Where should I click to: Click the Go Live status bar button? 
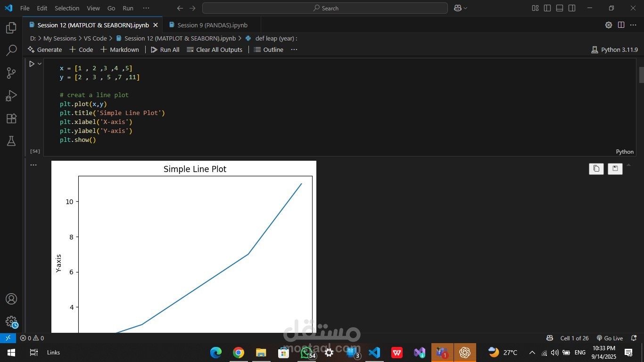tap(610, 338)
